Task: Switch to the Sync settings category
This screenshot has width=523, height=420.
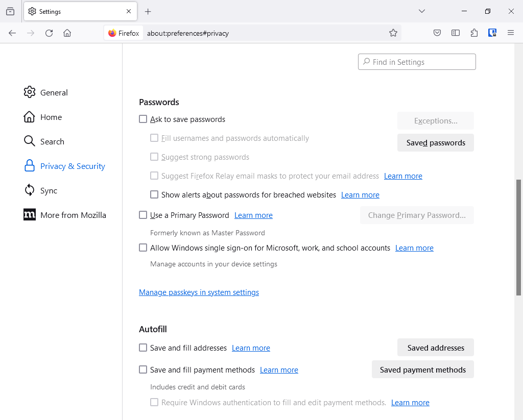Action: pyautogui.click(x=49, y=190)
